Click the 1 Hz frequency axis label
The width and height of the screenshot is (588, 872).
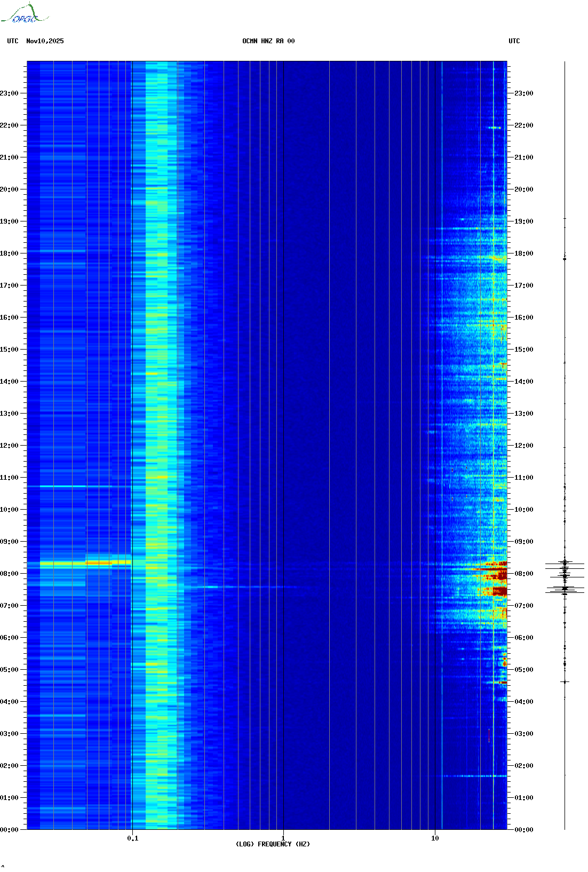tap(283, 838)
